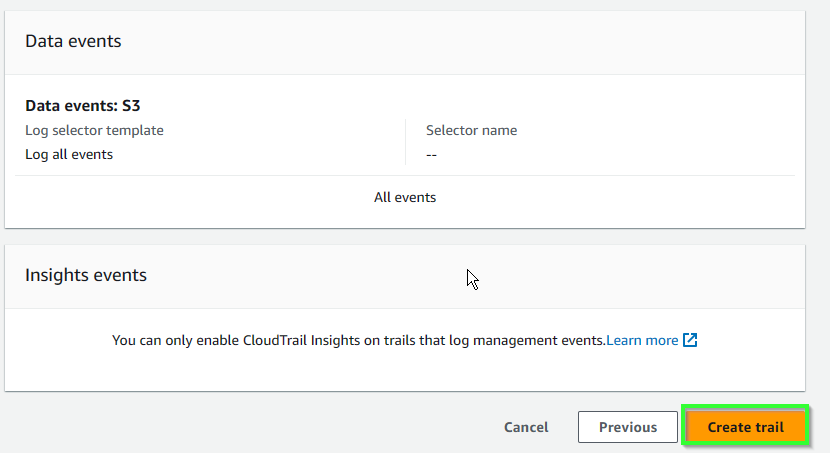Click the Log selector template label
Viewport: 830px width, 453px height.
(x=94, y=130)
